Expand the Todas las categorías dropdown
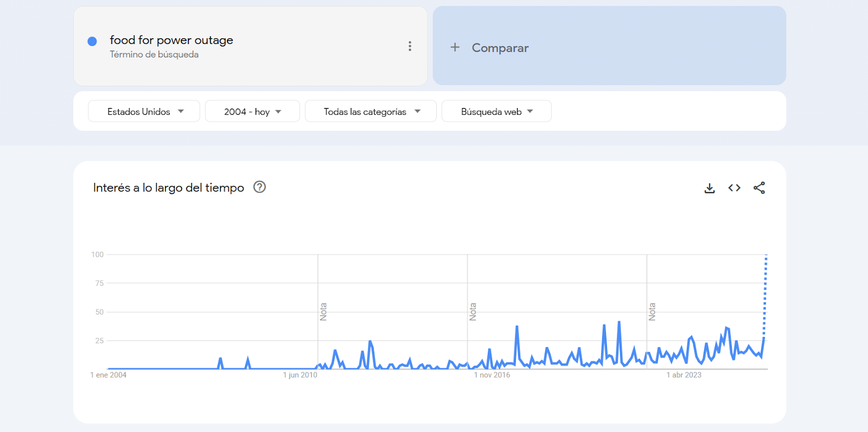Viewport: 868px width, 432px height. coord(371,111)
